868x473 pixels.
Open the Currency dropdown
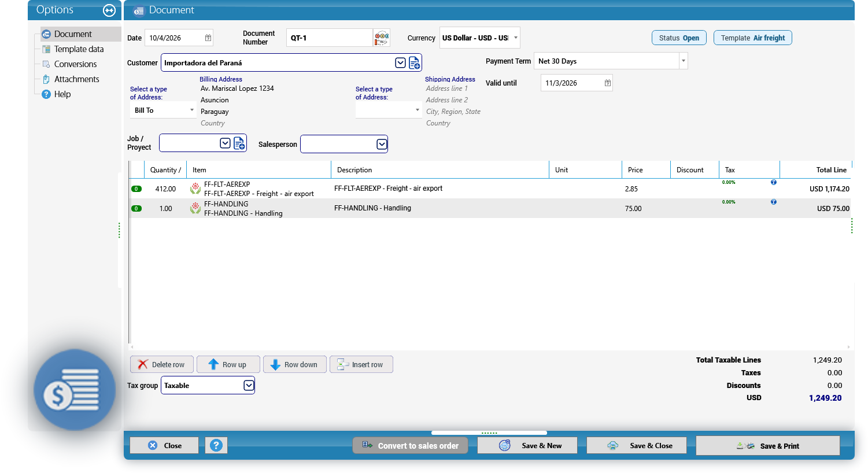tap(516, 38)
